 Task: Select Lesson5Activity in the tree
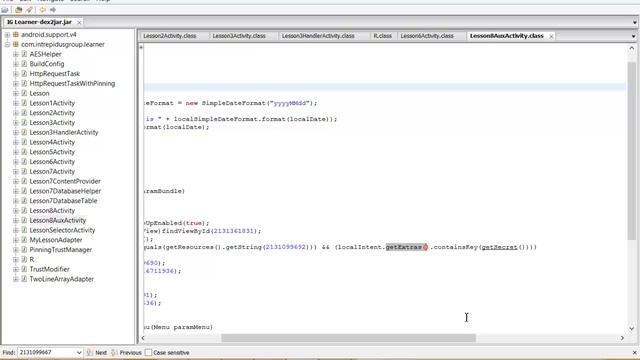(x=52, y=152)
